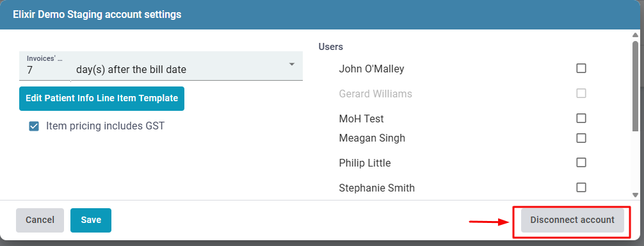This screenshot has height=246, width=644.
Task: Click the Elixir Demo Staging account settings title
Action: pyautogui.click(x=97, y=15)
